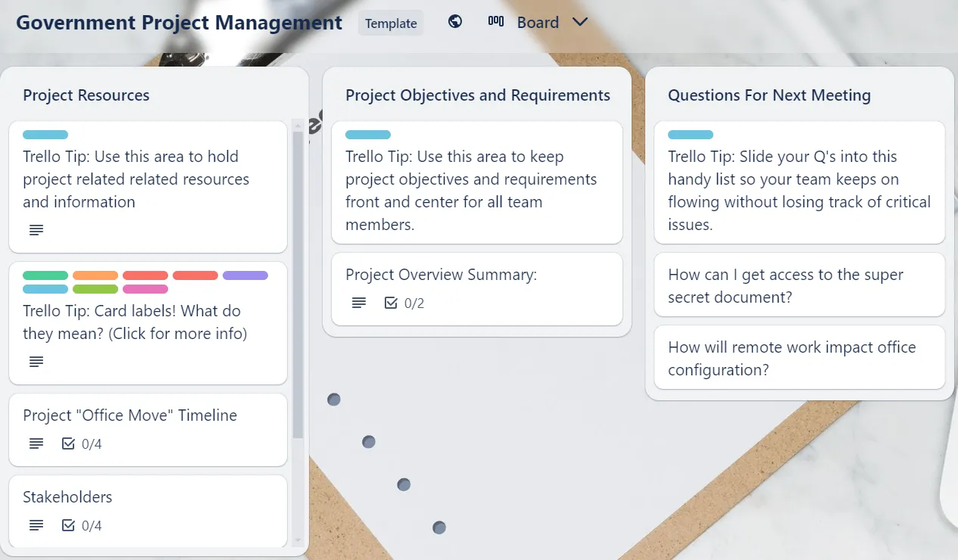This screenshot has height=560, width=958.
Task: Click checklist 0/2 badge on Project Overview Summary
Action: (404, 303)
